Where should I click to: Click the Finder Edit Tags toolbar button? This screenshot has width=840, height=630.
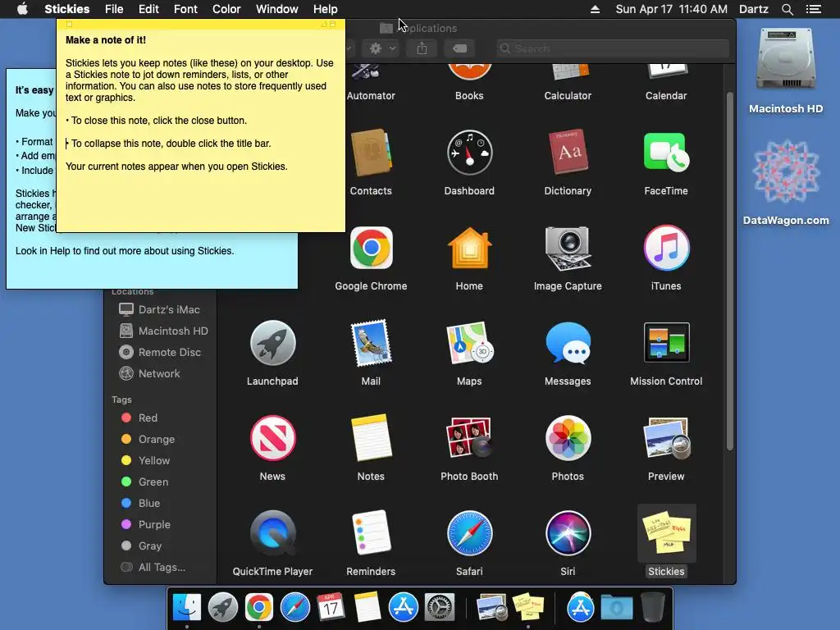(x=459, y=48)
